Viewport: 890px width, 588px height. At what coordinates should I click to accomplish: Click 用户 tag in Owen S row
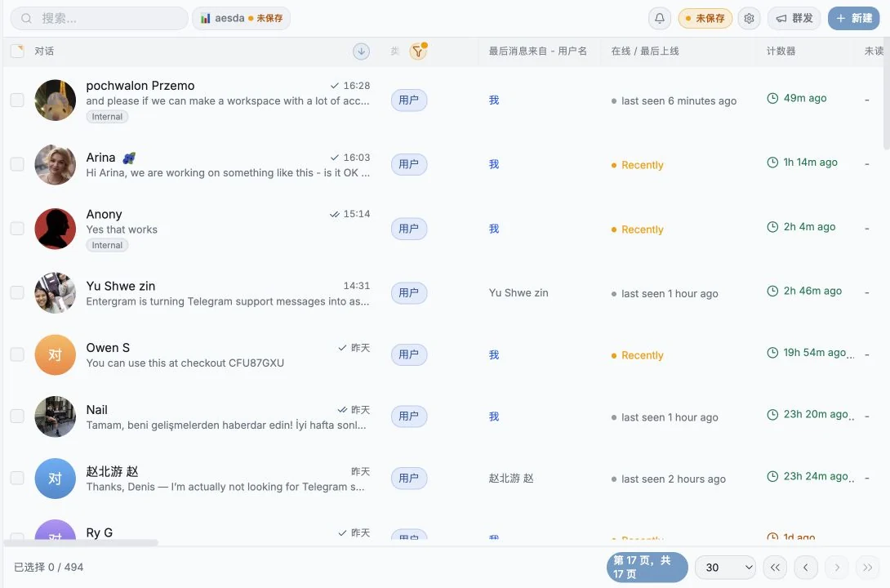click(x=409, y=354)
